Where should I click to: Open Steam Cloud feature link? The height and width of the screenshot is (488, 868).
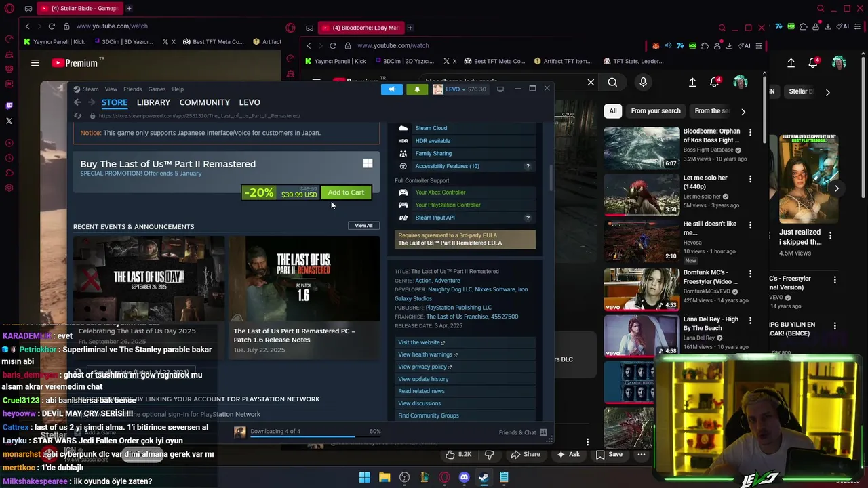(431, 128)
